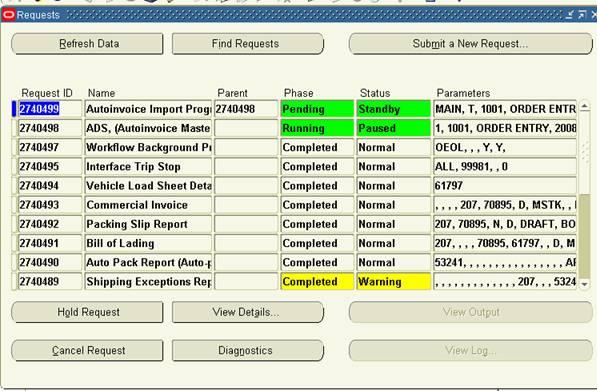Click Packing Slip Report name cell
Image resolution: width=597 pixels, height=391 pixels.
(148, 224)
